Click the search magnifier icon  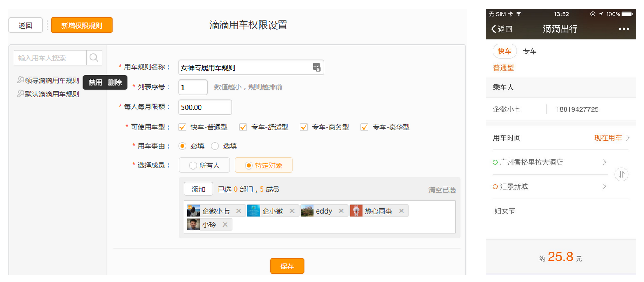coord(94,58)
